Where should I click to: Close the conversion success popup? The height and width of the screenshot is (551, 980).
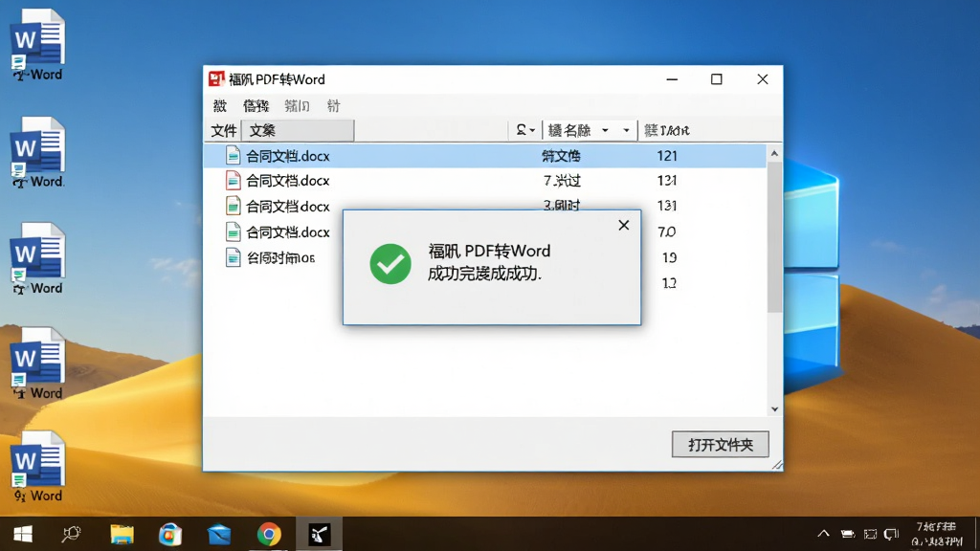pos(624,225)
